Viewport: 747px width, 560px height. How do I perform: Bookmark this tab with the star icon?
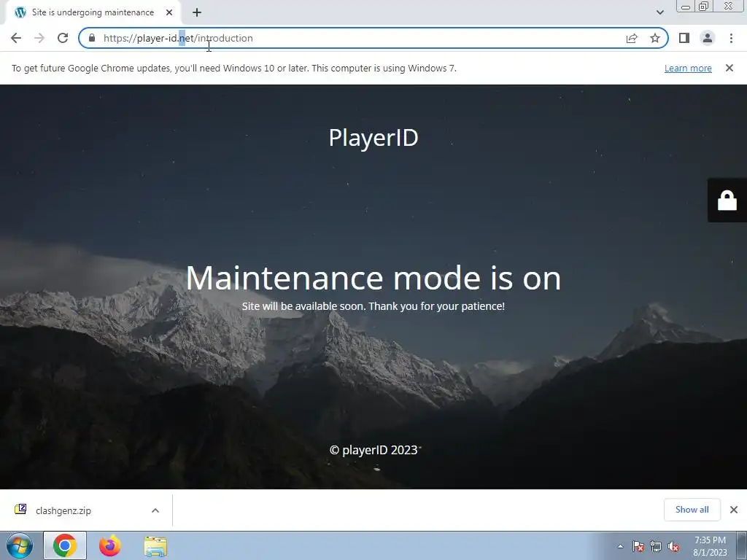coord(655,38)
